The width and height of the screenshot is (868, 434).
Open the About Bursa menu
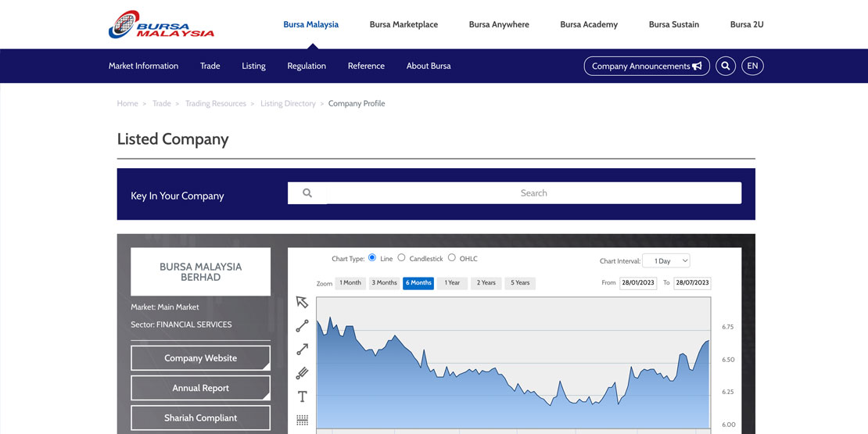429,66
